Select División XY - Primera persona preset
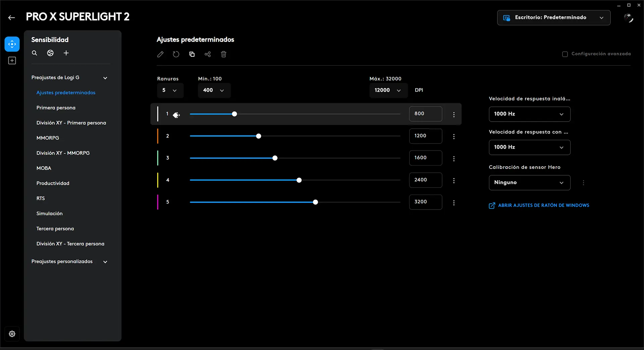Image resolution: width=644 pixels, height=350 pixels. point(71,123)
